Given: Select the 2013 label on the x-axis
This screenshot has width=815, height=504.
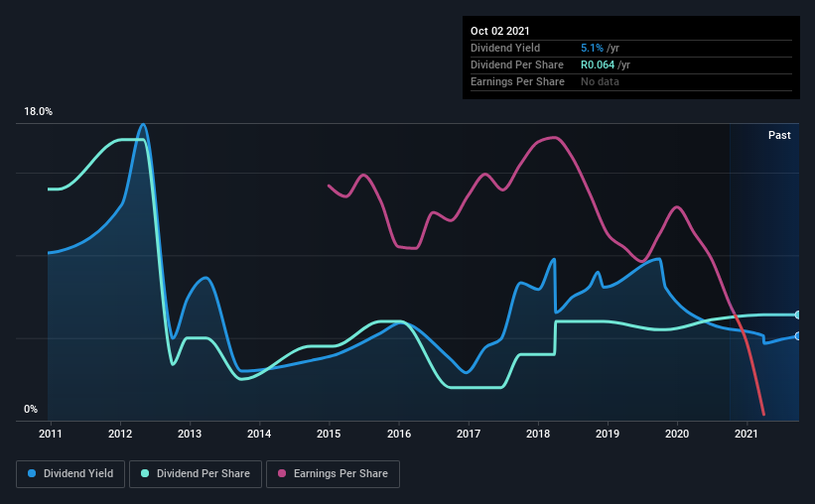Looking at the screenshot, I should [x=190, y=434].
